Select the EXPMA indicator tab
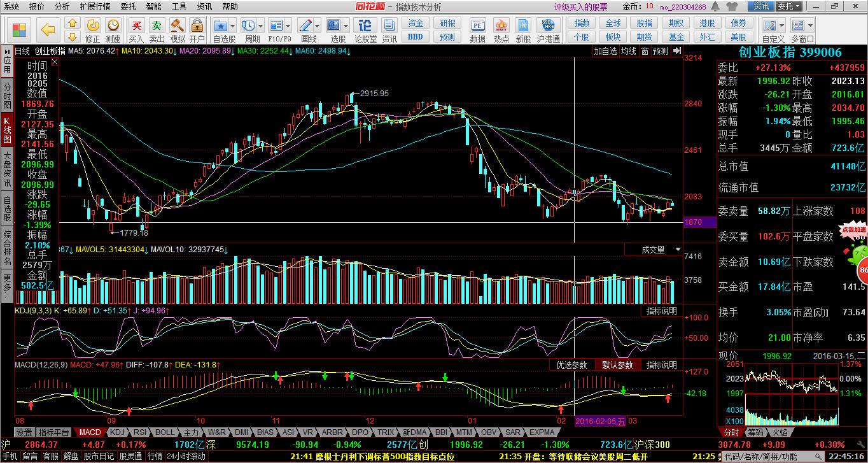 tap(542, 432)
